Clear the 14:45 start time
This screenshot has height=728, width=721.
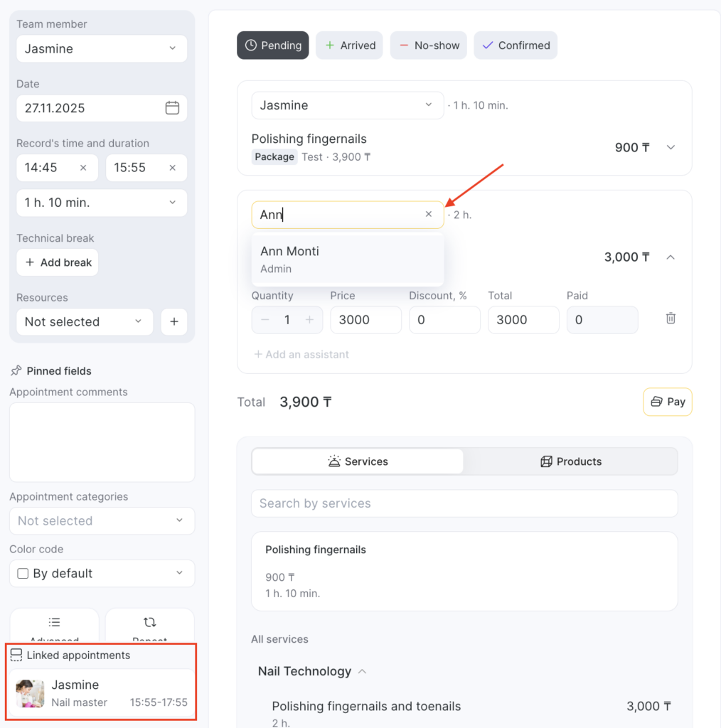(83, 168)
